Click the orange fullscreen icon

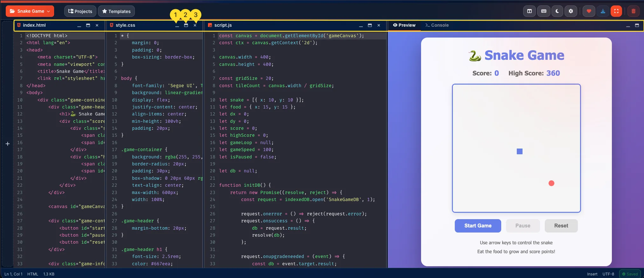click(616, 11)
